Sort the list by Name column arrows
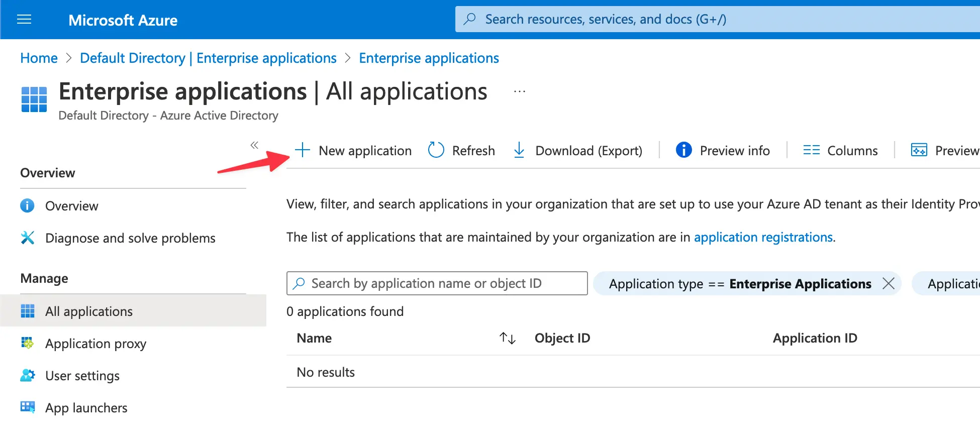Screen dimensions: 980x441 508,338
